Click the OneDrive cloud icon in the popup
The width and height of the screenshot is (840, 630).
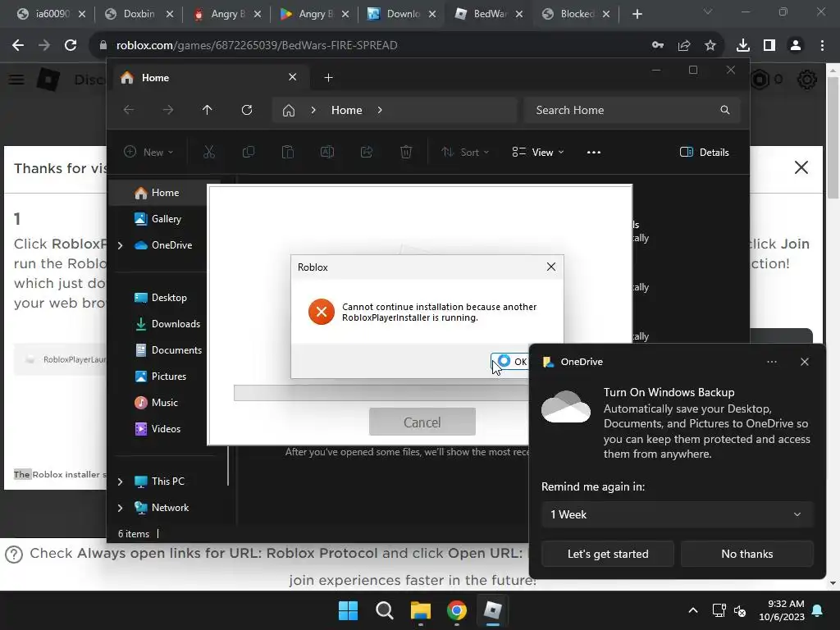click(566, 407)
